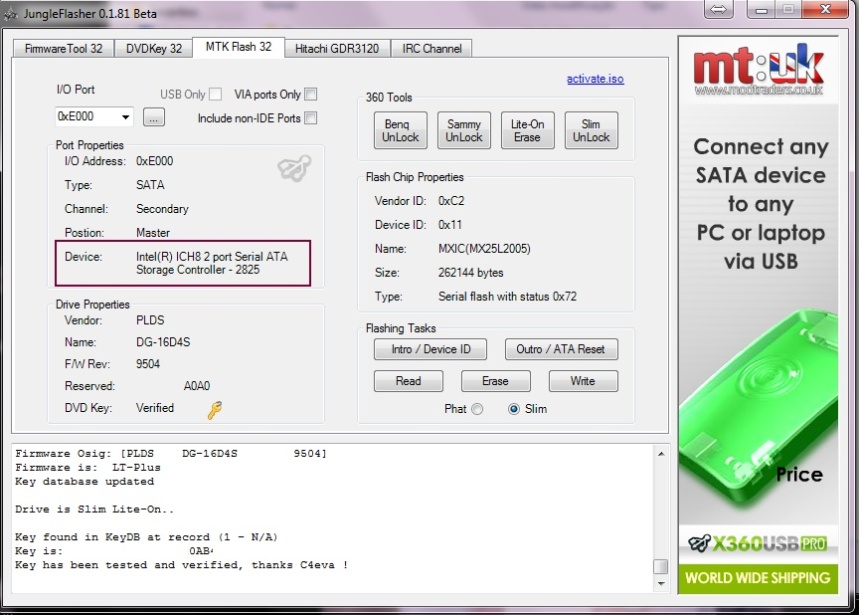Click the DVD Key Verified text
The height and width of the screenshot is (615, 859).
click(x=155, y=408)
